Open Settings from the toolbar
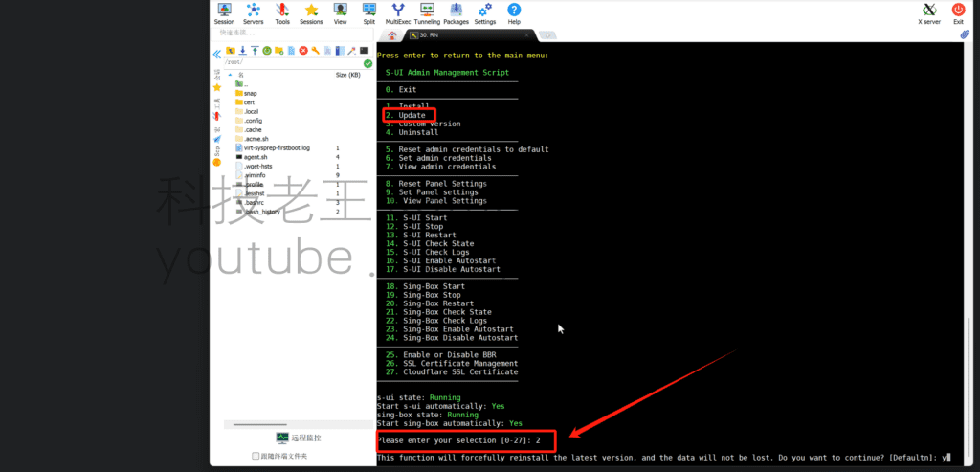 click(x=485, y=12)
